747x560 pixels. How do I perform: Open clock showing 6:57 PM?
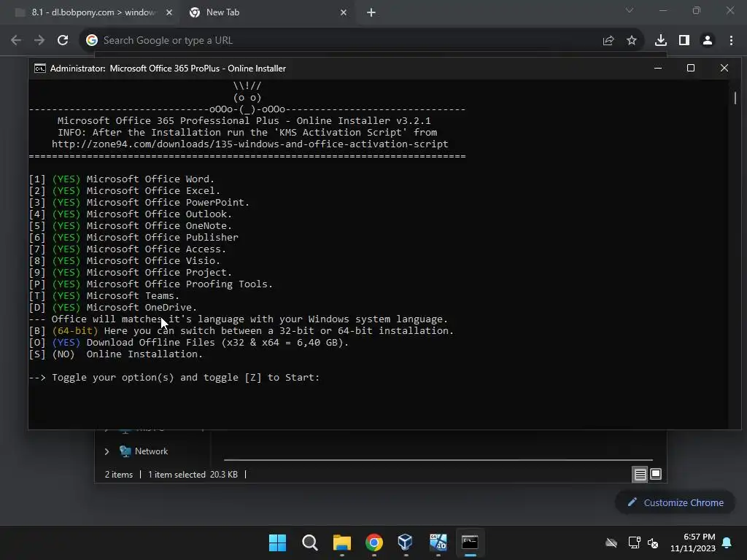(693, 542)
